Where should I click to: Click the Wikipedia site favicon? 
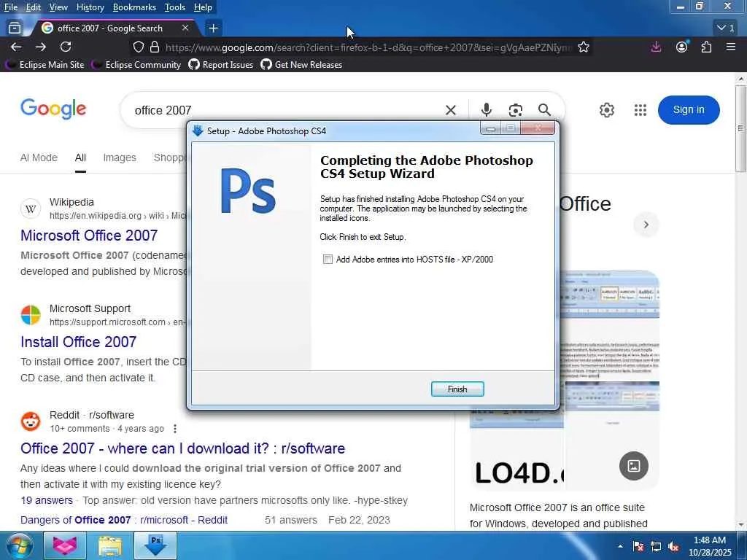(31, 209)
